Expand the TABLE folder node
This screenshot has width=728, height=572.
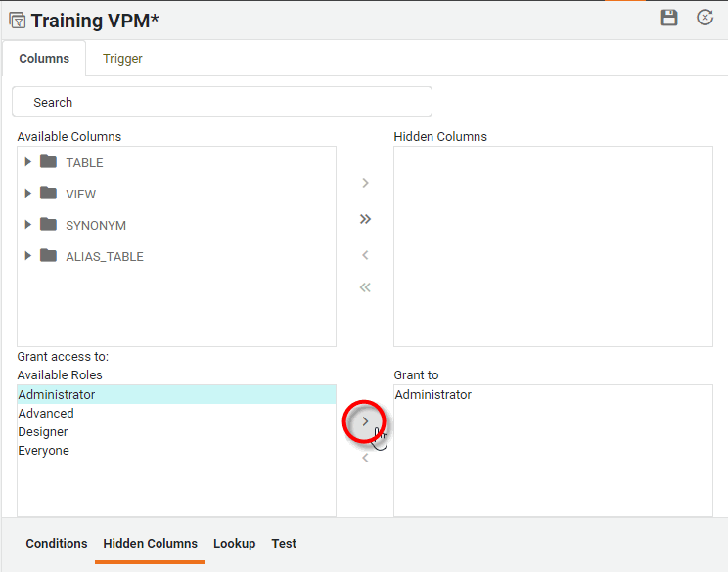[28, 162]
